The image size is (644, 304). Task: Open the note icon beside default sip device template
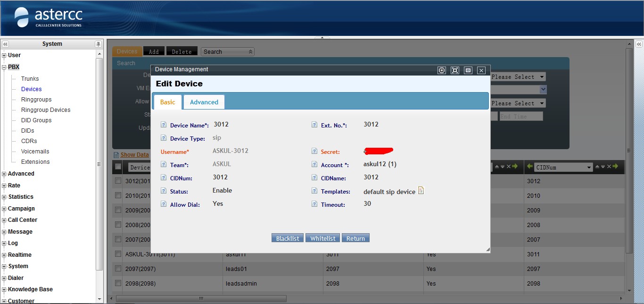[421, 190]
